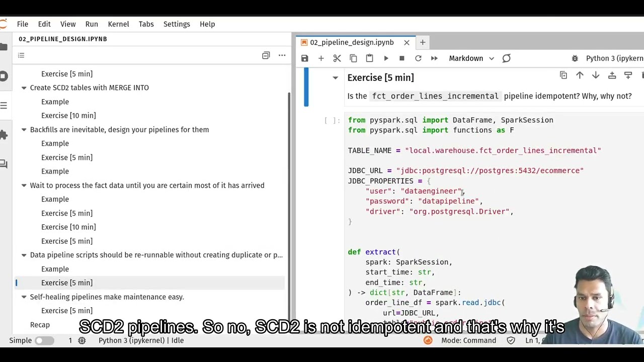644x362 pixels.
Task: Click the debugger bug icon
Action: point(575,58)
